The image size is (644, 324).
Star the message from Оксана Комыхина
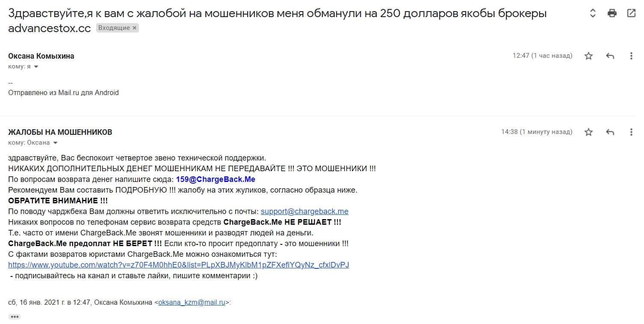(x=589, y=56)
